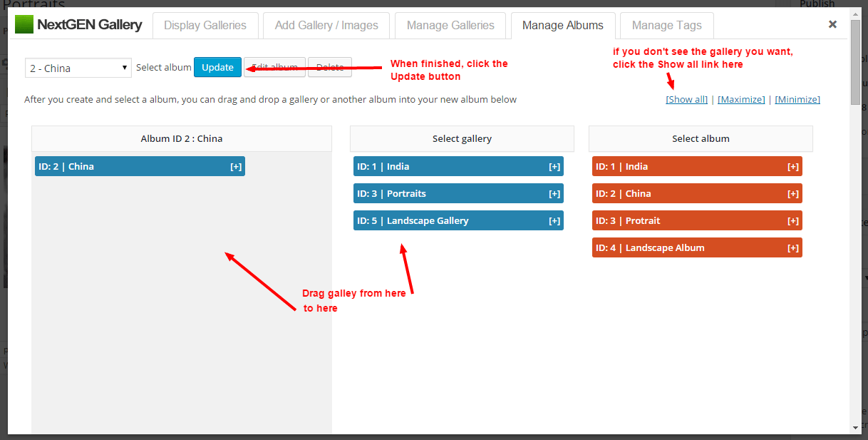
Task: Expand the Protrait album item
Action: (x=793, y=220)
